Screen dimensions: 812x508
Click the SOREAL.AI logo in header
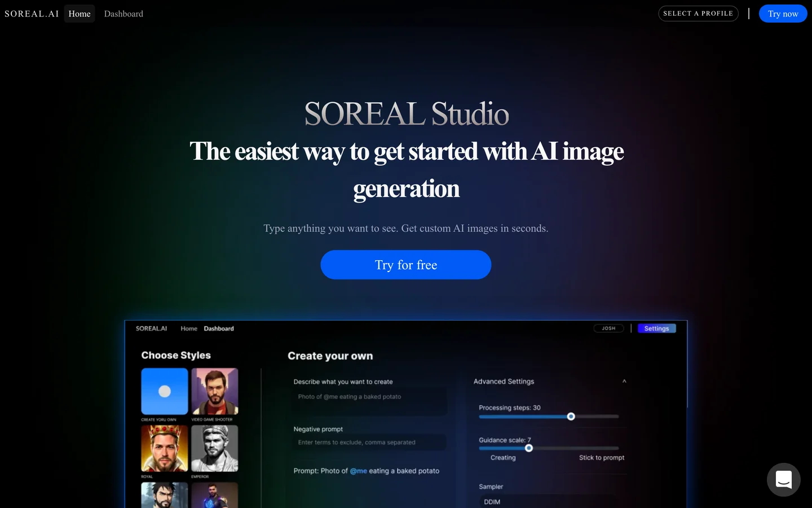[x=32, y=14]
